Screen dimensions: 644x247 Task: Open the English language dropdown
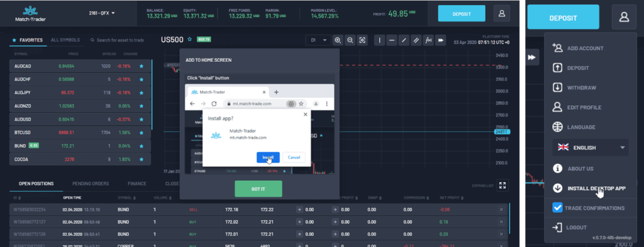(590, 147)
